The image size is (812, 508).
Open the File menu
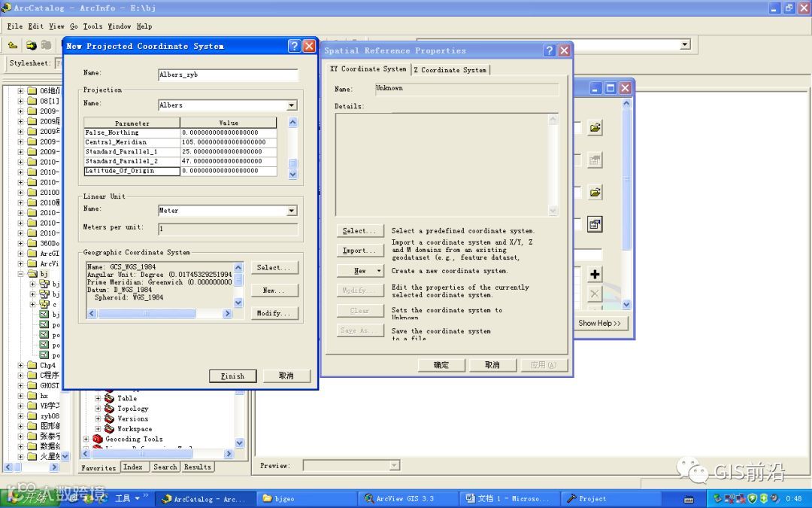click(x=14, y=26)
